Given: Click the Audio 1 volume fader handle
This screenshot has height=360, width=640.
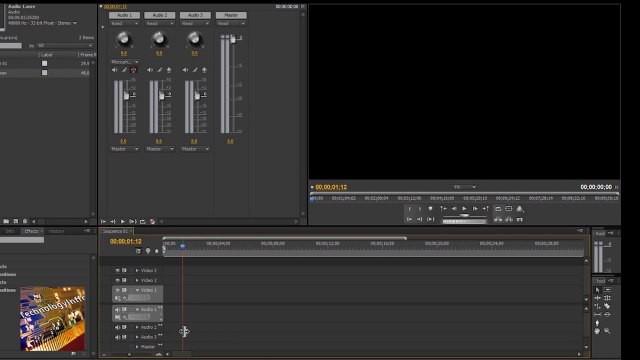Looking at the screenshot, I should point(127,95).
